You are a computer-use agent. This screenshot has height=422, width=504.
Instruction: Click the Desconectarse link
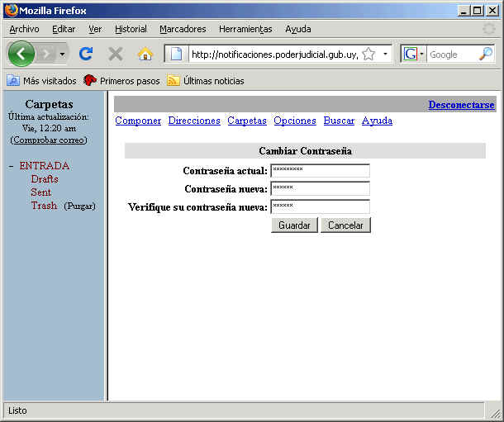[461, 104]
